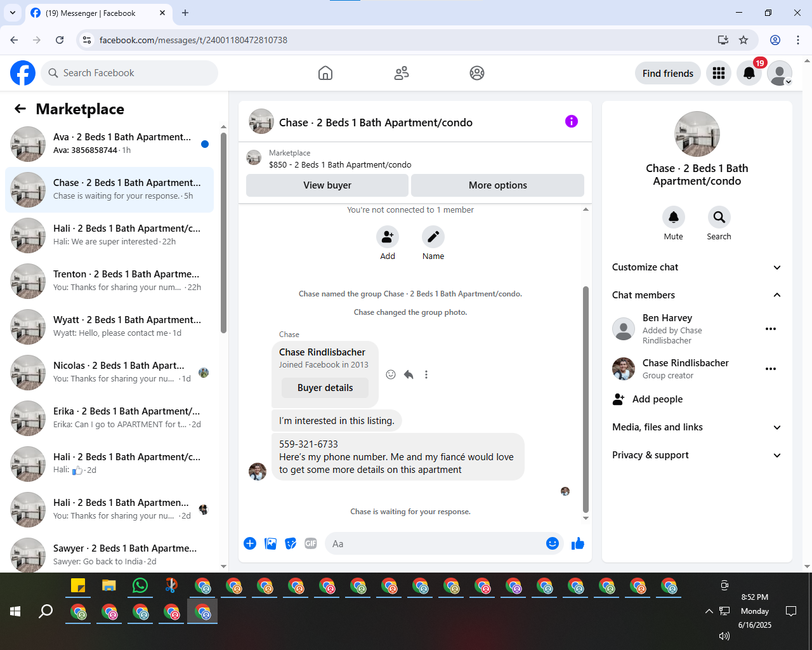Open the Facebook logo home link
Image resolution: width=812 pixels, height=650 pixels.
point(23,73)
